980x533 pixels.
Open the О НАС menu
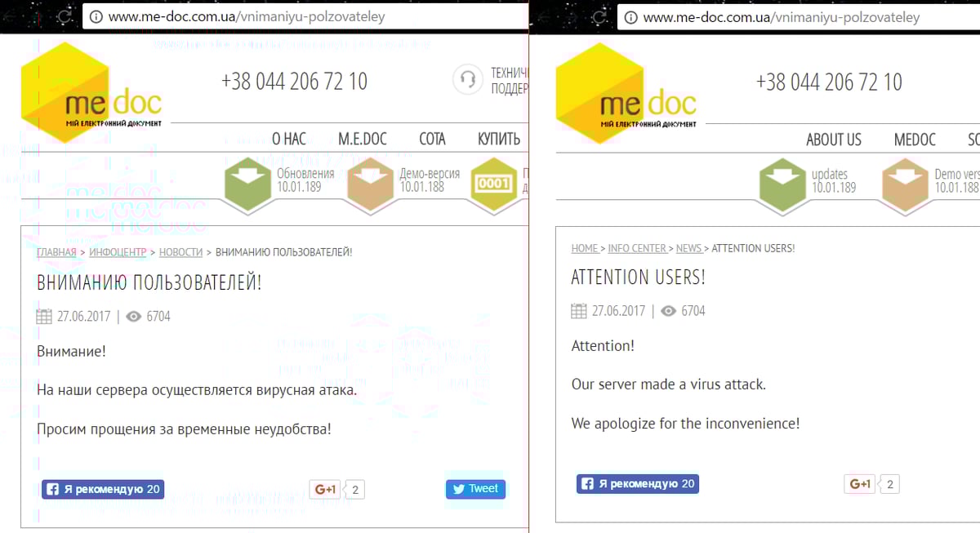(x=289, y=139)
